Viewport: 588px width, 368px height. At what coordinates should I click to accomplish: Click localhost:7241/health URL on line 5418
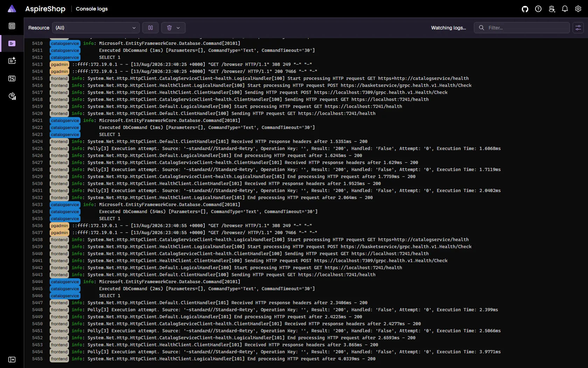coord(390,100)
